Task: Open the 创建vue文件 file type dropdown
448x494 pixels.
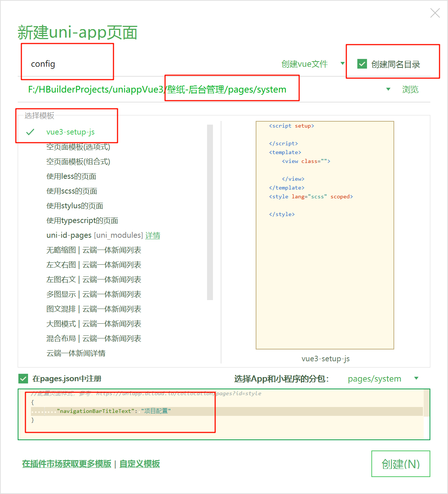Action: [x=313, y=64]
